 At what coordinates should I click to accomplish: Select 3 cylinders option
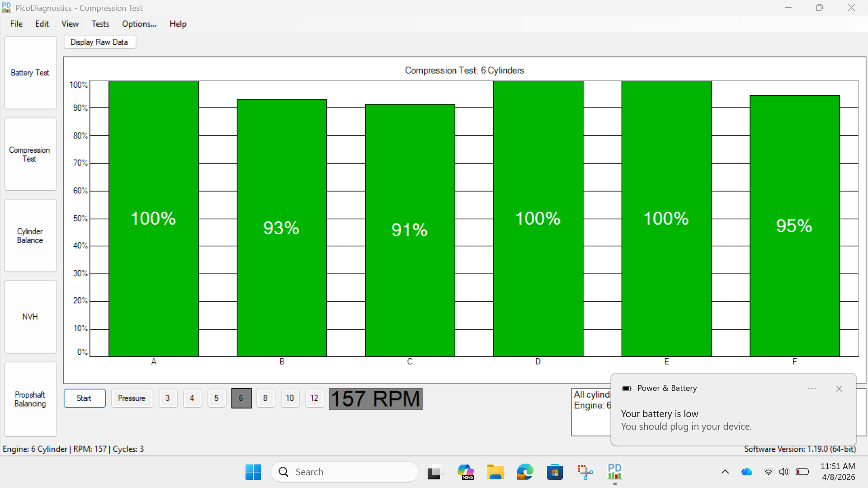(168, 398)
